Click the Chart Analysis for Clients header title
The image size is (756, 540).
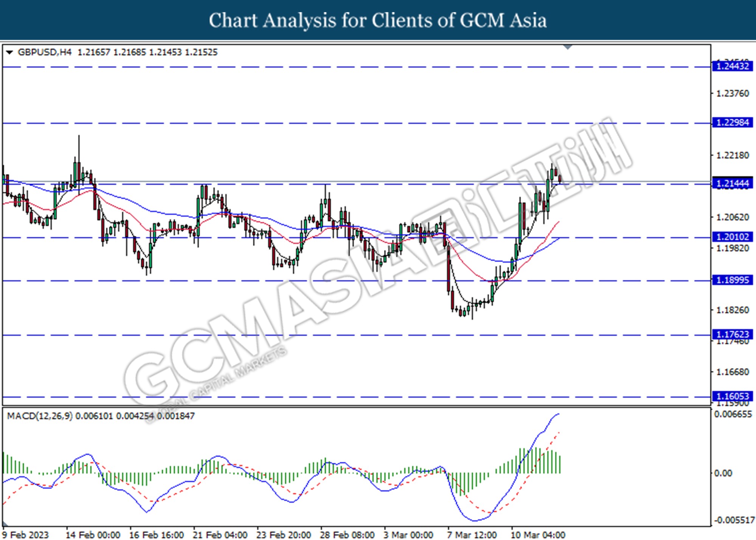coord(378,20)
